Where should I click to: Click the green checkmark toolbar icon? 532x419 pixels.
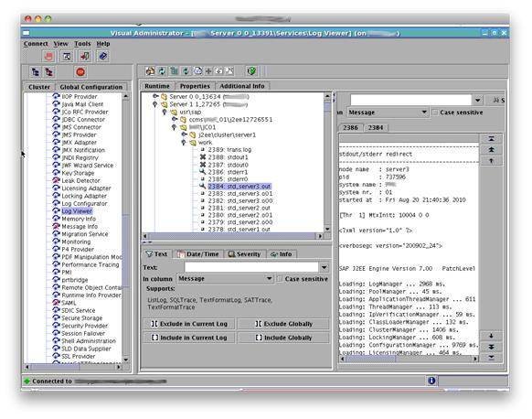click(251, 71)
